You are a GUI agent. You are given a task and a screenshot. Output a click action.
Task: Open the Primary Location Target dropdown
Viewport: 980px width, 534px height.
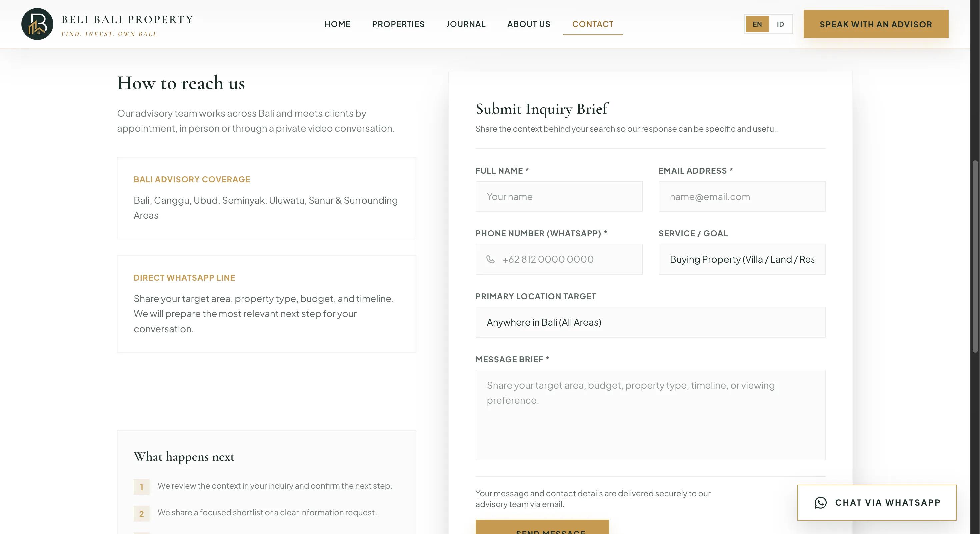coord(650,322)
